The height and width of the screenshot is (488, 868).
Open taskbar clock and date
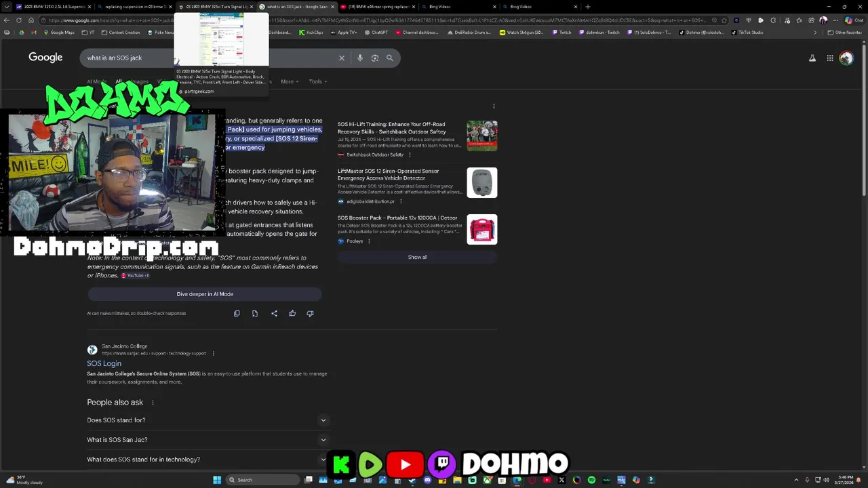[845, 480]
